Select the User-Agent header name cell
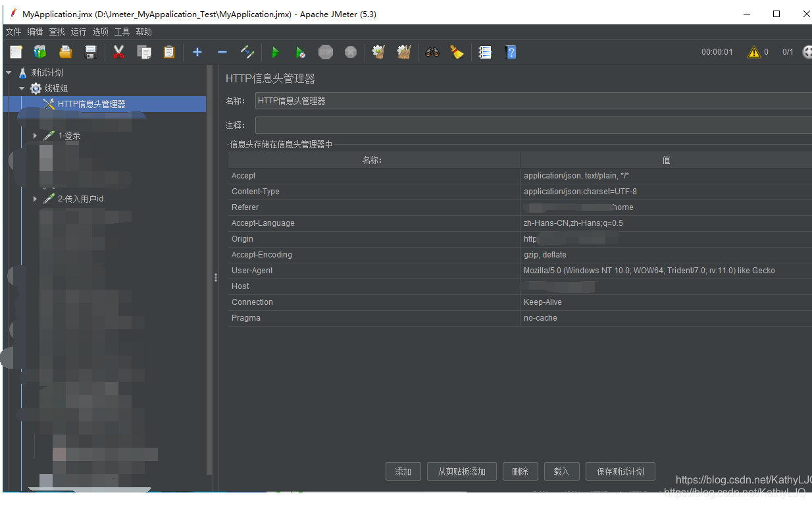The height and width of the screenshot is (505, 812). [x=374, y=271]
